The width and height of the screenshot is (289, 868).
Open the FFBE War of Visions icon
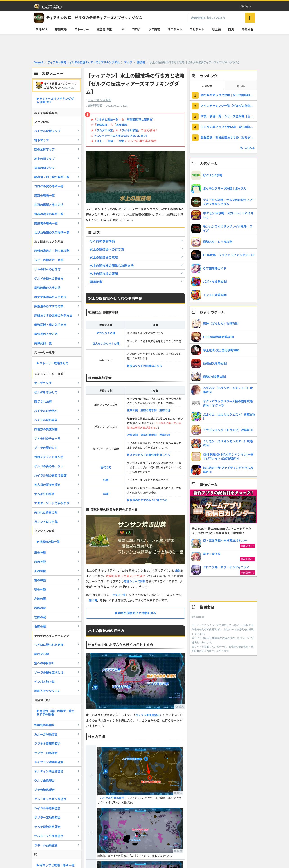(196, 337)
